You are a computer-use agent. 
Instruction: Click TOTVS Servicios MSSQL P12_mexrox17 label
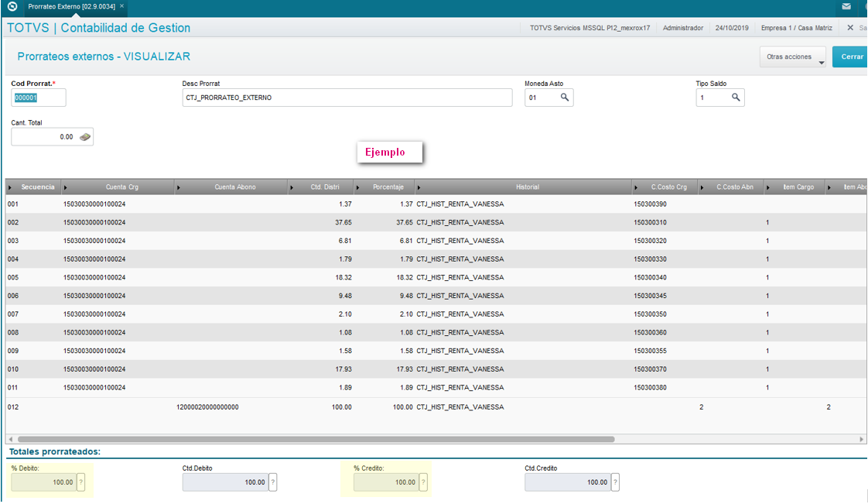tap(590, 28)
